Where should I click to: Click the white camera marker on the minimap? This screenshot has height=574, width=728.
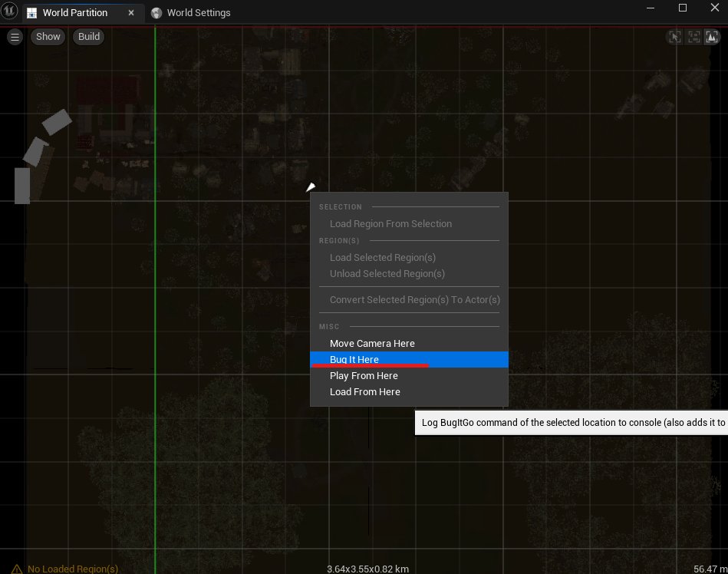311,187
